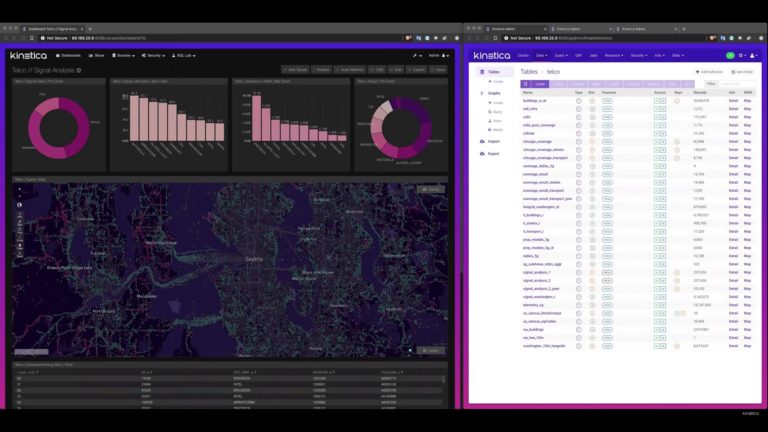This screenshot has height=432, width=768.
Task: Click the Add Collection button
Action: 710,72
